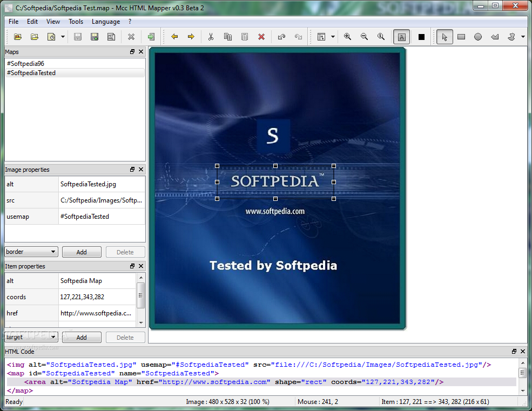Select the polygon shape tool
Screen dimensions: 532x411
coord(495,37)
